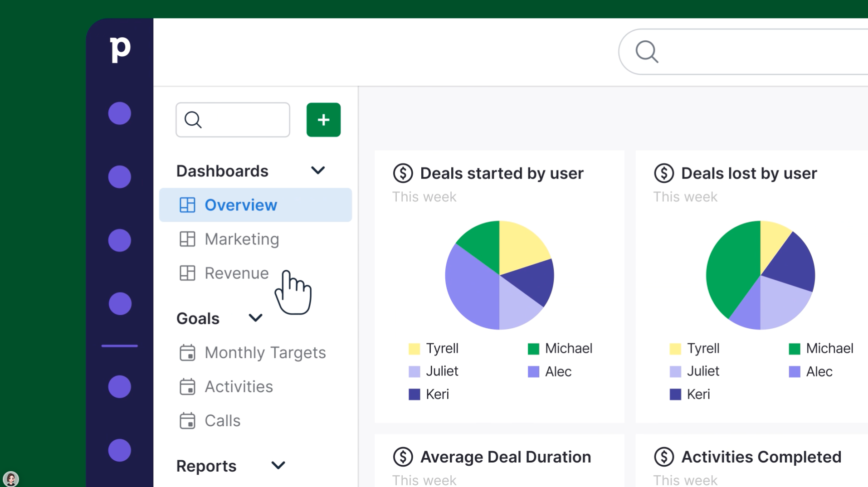Click dollar icon beside Average Deal Duration
Viewport: 868px width, 487px height.
pos(403,457)
